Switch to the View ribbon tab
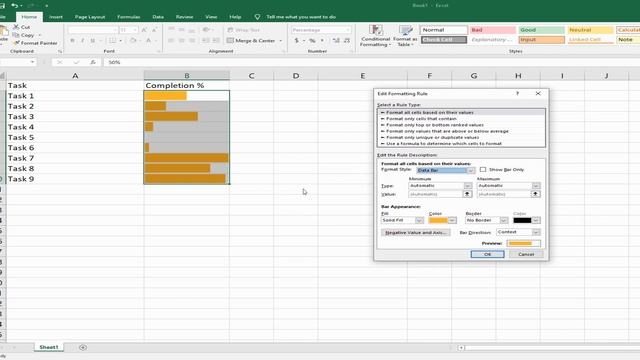 211,17
